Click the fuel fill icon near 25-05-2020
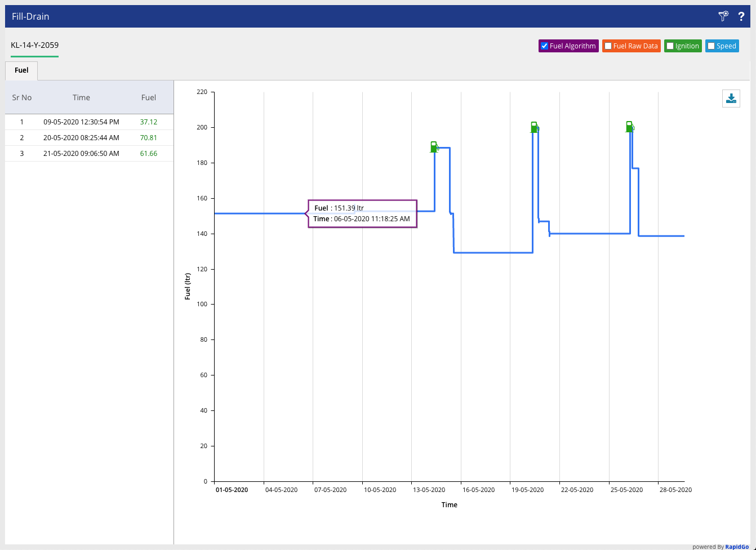Image resolution: width=756 pixels, height=550 pixels. (628, 127)
